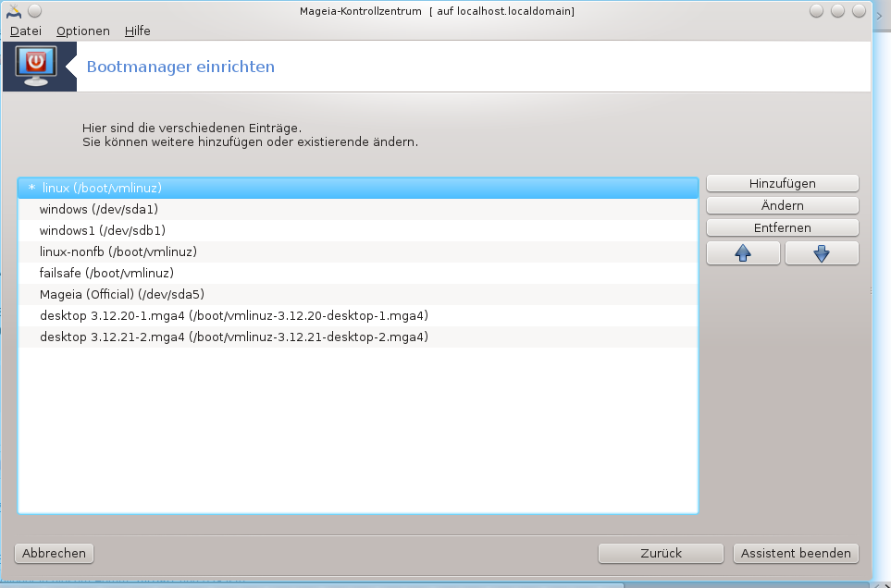Click the Bootmanager power monitor icon
Viewport: 891px width, 588px height.
(x=36, y=67)
